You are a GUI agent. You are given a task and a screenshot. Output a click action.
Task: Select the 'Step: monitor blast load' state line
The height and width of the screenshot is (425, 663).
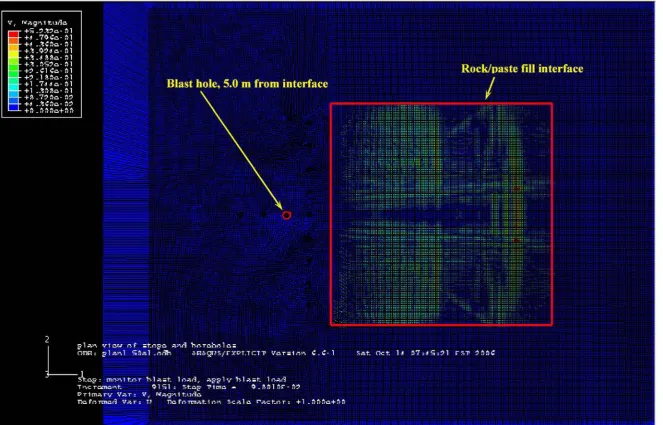181,379
